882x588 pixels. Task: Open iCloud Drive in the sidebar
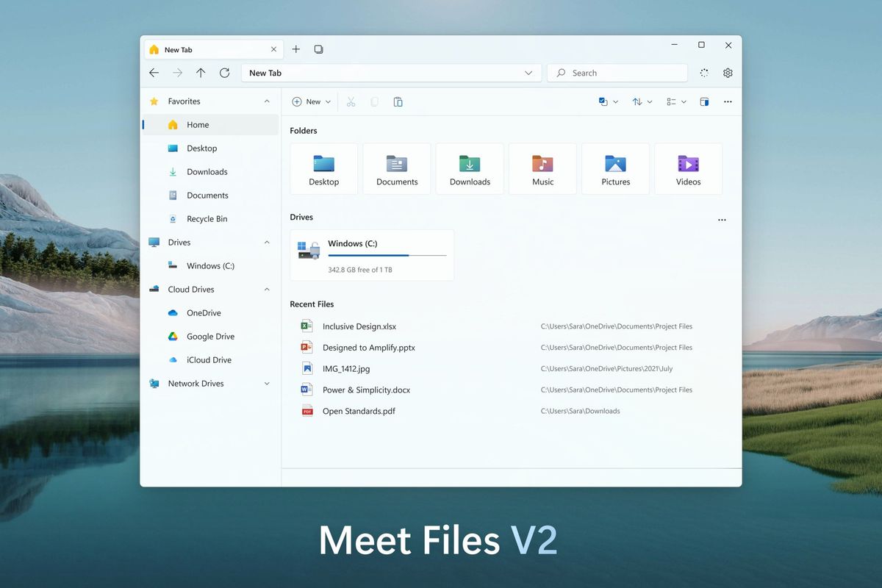point(211,360)
